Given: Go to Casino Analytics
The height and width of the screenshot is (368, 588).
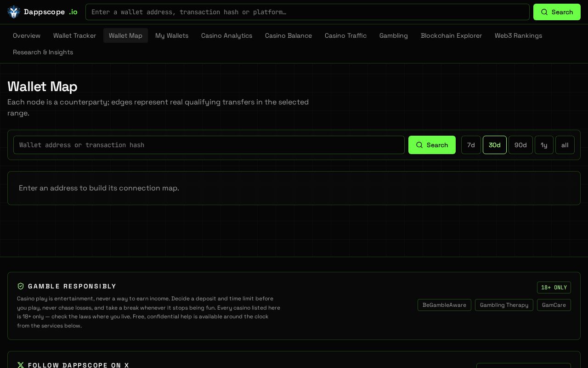Looking at the screenshot, I should coord(226,35).
